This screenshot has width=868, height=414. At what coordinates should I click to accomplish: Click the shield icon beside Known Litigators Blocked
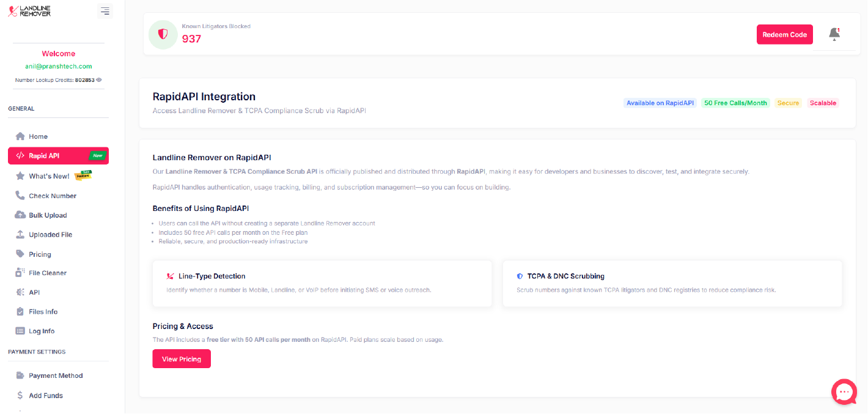click(x=163, y=34)
